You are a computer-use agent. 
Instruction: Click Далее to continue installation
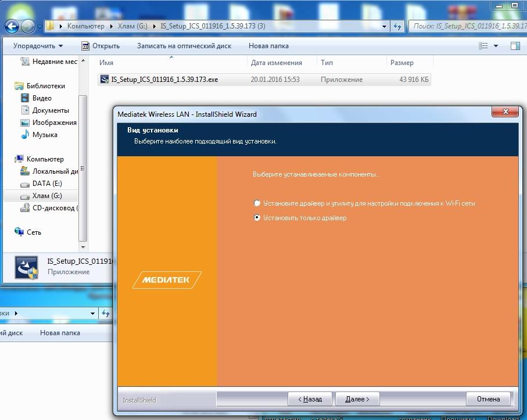[357, 399]
